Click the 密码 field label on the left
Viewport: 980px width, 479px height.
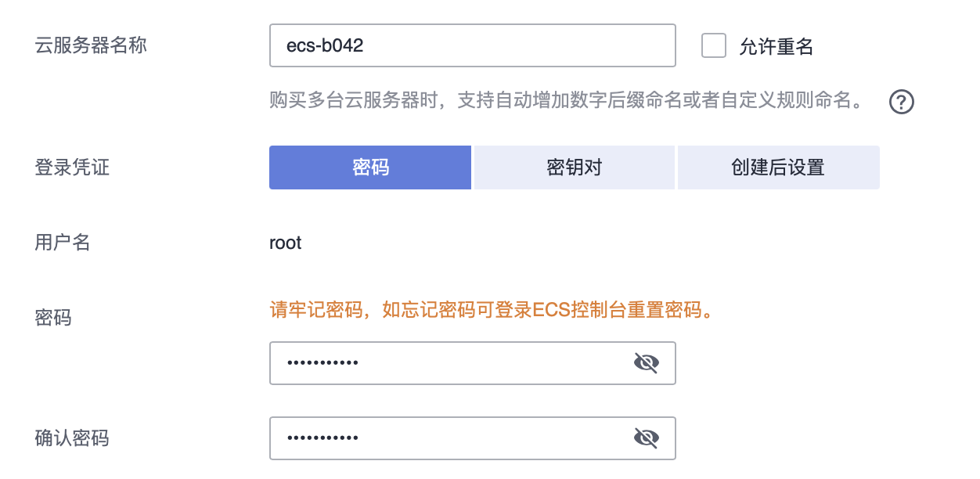click(53, 318)
